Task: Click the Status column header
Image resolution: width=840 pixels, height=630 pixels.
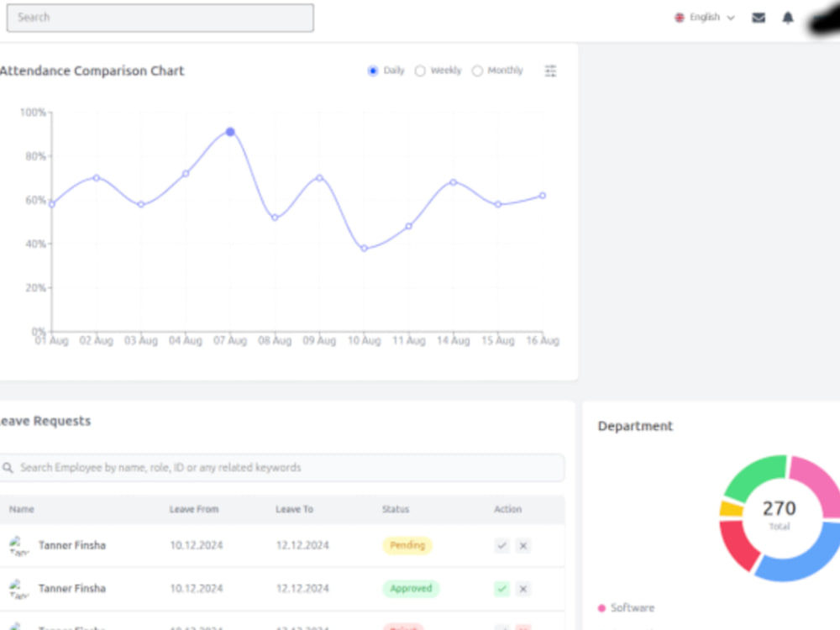Action: pyautogui.click(x=396, y=510)
